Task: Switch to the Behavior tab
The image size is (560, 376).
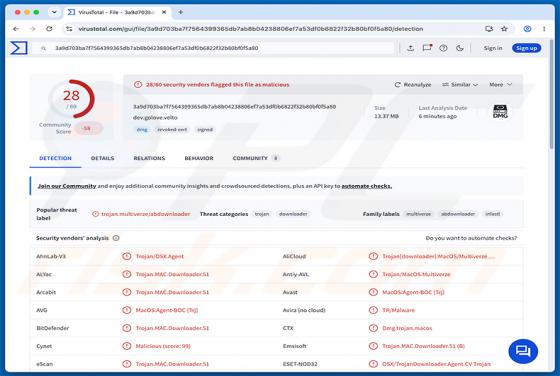Action: point(199,158)
